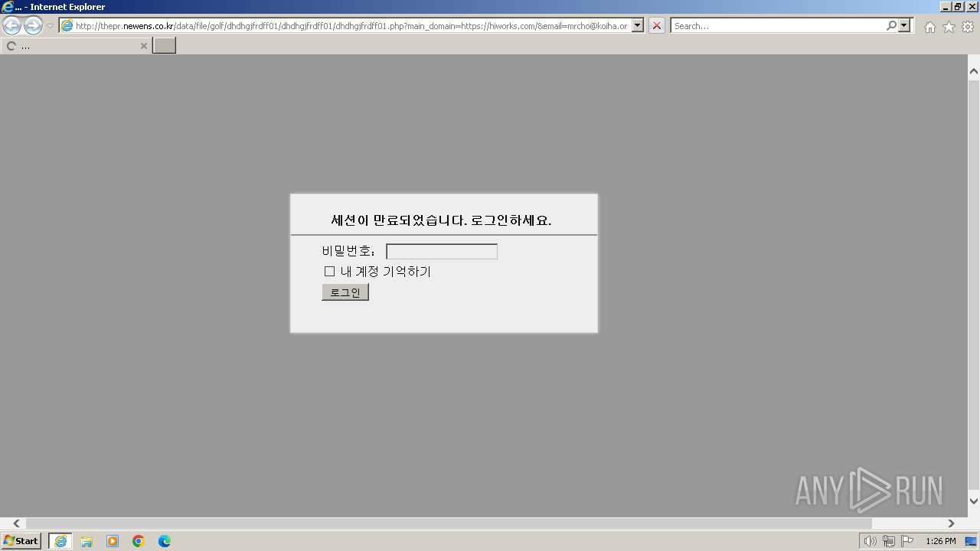The width and height of the screenshot is (980, 551).
Task: Close the current browser tab
Action: coord(143,46)
